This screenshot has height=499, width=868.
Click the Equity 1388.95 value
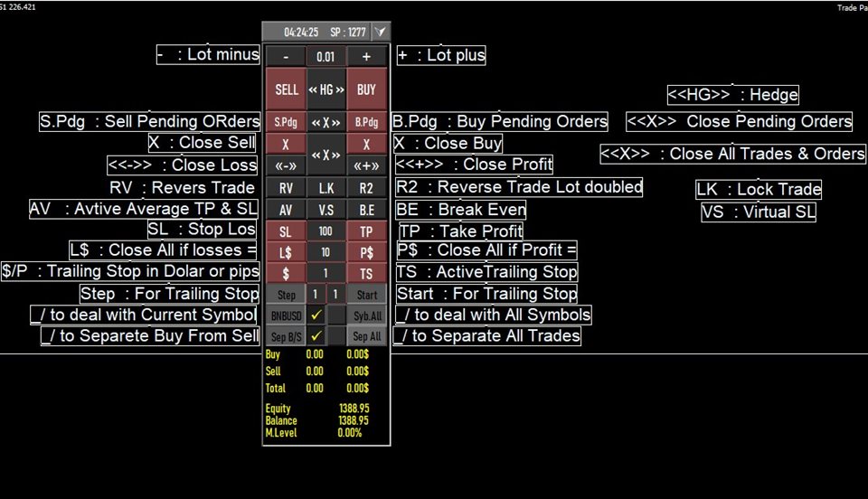point(354,409)
